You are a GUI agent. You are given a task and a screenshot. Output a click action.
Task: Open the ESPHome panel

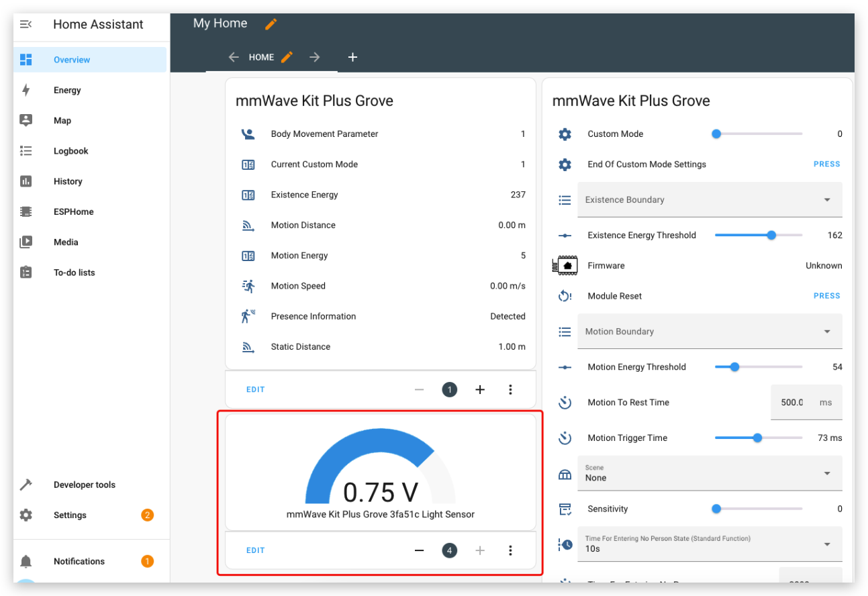coord(90,211)
